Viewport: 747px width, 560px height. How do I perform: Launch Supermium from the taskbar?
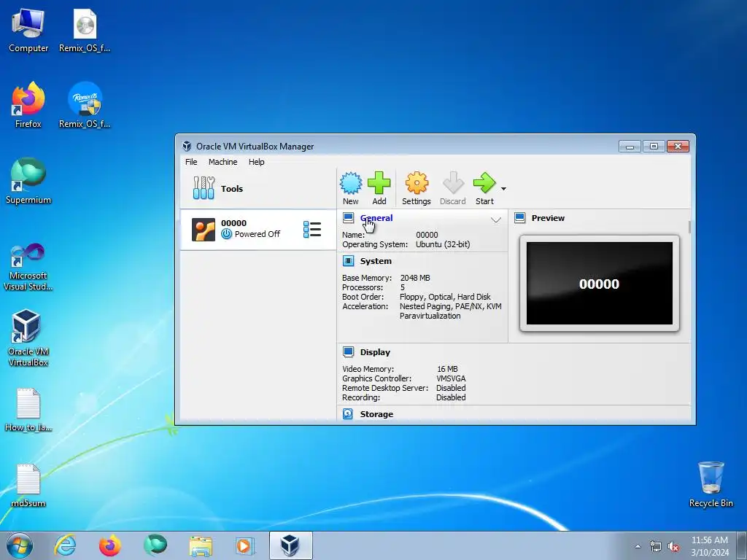[x=155, y=545]
